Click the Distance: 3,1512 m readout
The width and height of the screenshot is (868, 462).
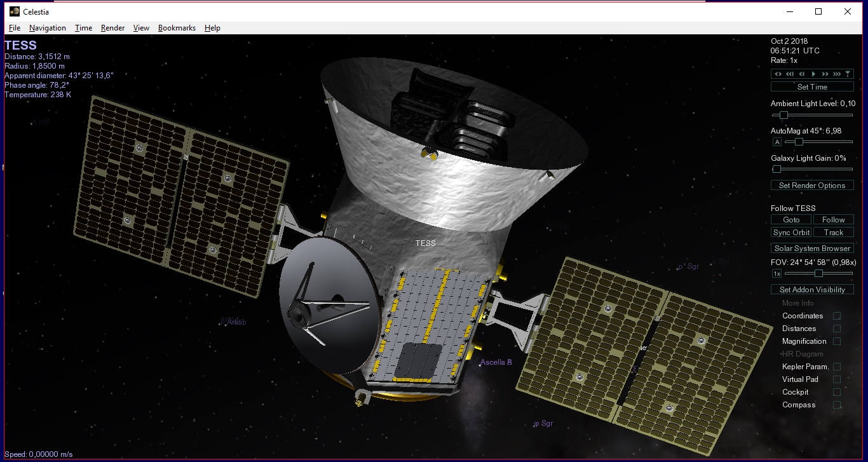(37, 57)
